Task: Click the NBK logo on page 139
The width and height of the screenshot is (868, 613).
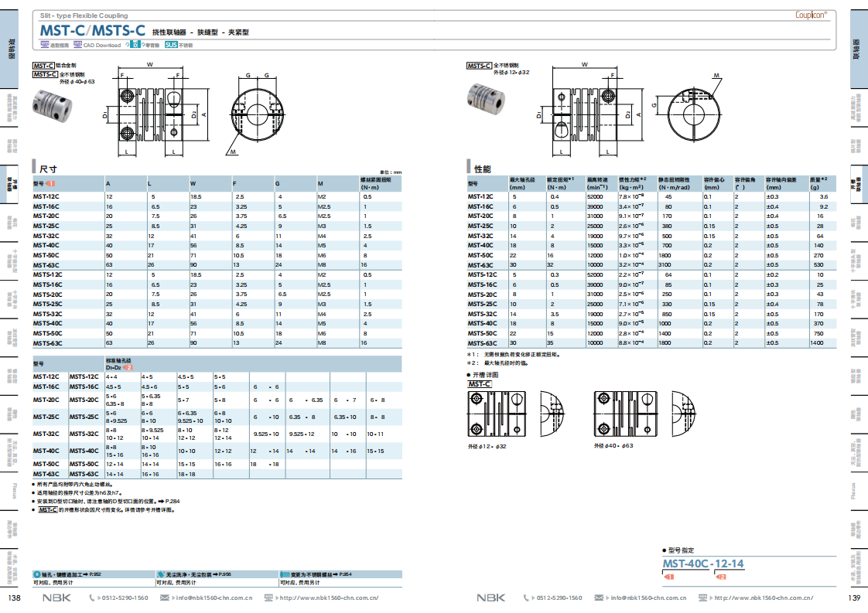Action: click(x=491, y=598)
